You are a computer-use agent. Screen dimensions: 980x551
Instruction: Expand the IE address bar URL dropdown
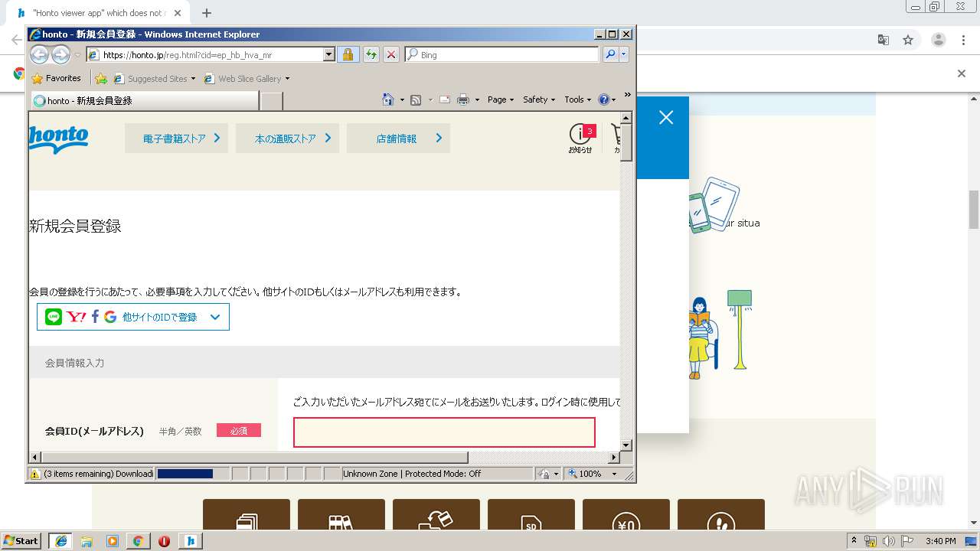[x=329, y=55]
